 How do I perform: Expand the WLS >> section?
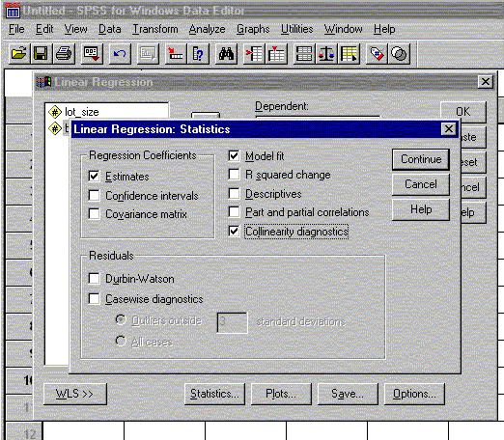click(75, 394)
